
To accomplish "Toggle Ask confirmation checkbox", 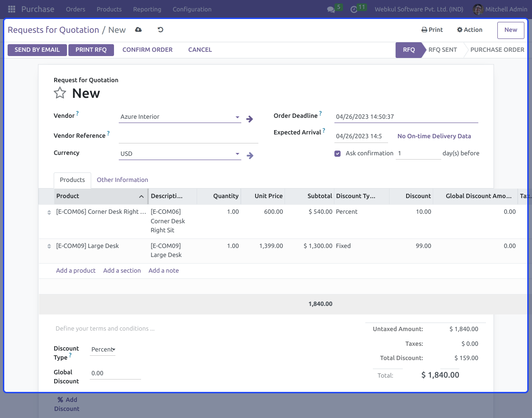I will pos(337,153).
